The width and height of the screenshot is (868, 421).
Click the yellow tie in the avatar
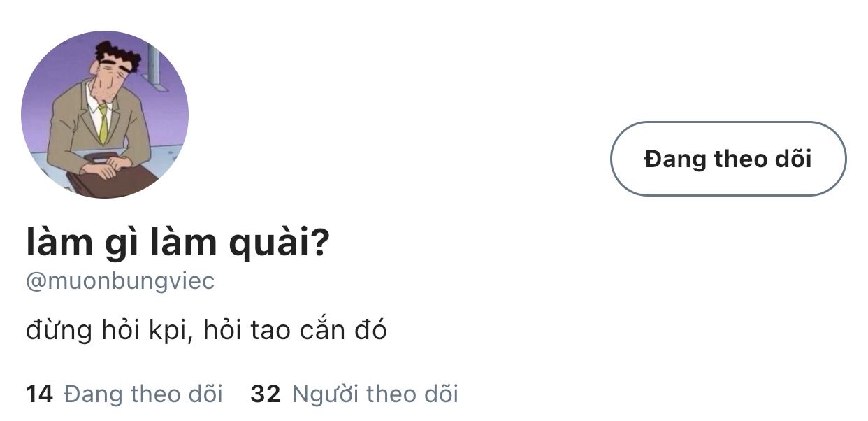click(x=103, y=124)
